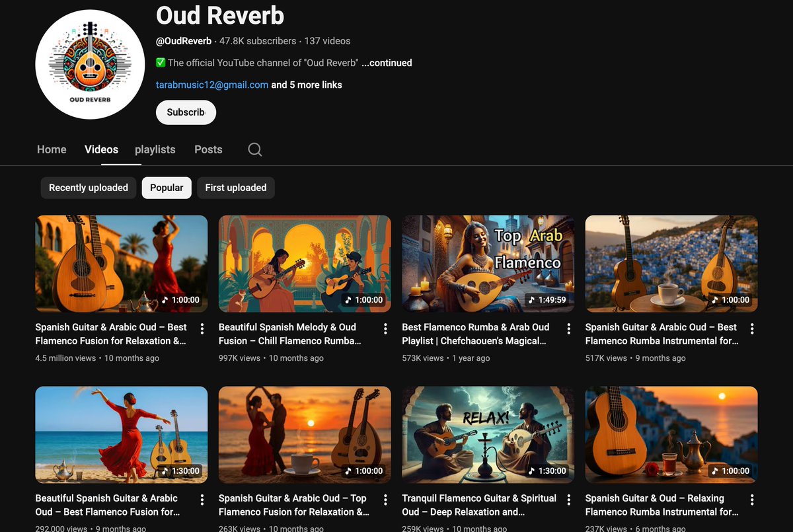Open options menu for Best Flamenco Rumba playlist video
Image resolution: width=793 pixels, height=532 pixels.
pos(568,328)
